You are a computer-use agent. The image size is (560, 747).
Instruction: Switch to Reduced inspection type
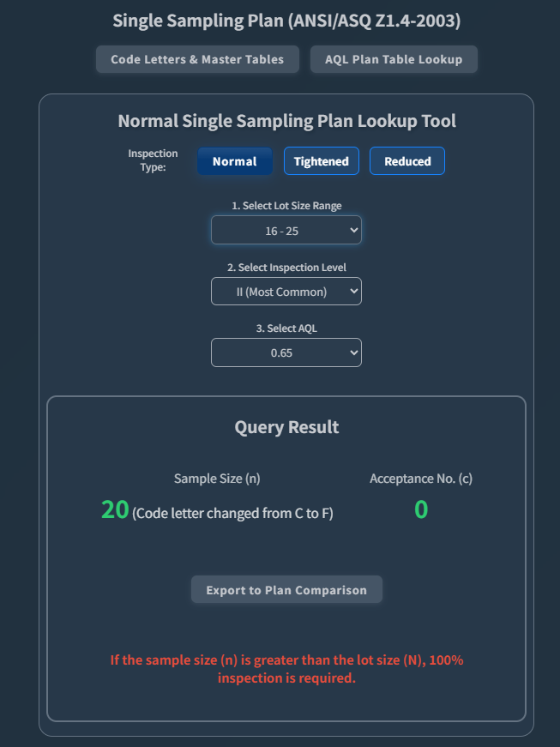(407, 161)
